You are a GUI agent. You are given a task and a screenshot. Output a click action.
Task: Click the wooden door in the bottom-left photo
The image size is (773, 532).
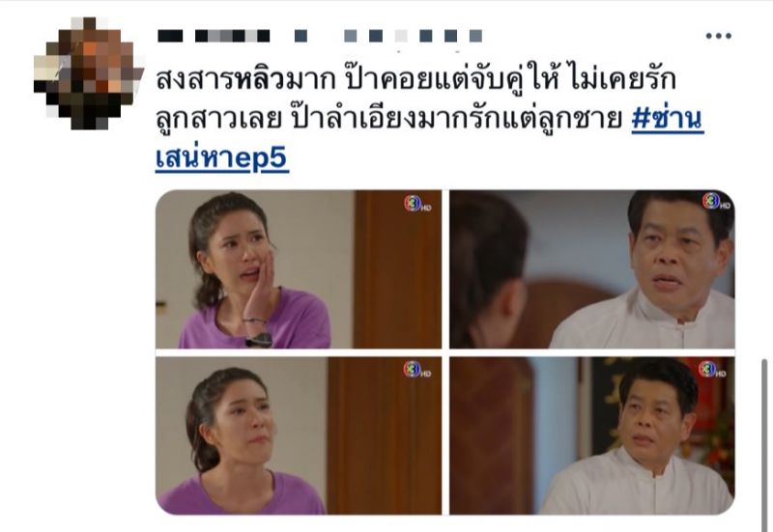pos(384,435)
